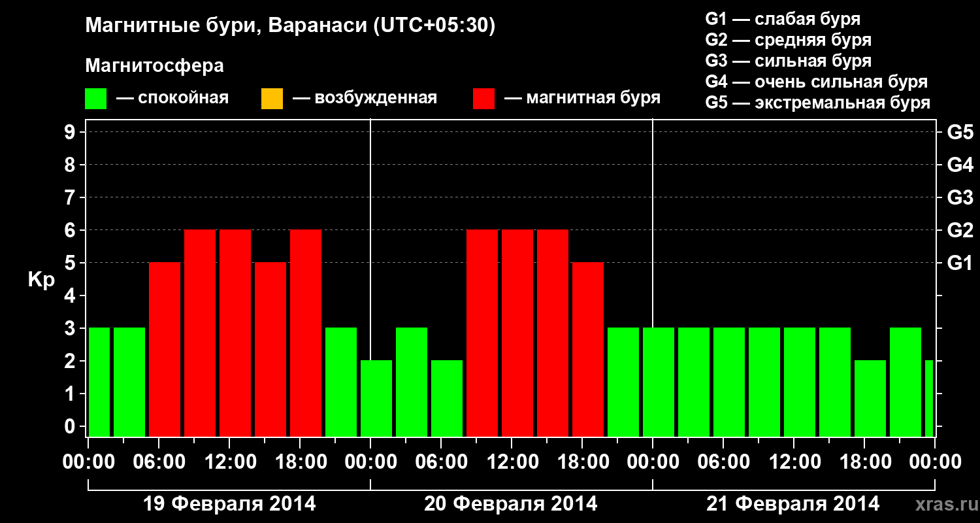Click the '06:00' time label for 19 February
This screenshot has height=523, width=980.
(159, 462)
